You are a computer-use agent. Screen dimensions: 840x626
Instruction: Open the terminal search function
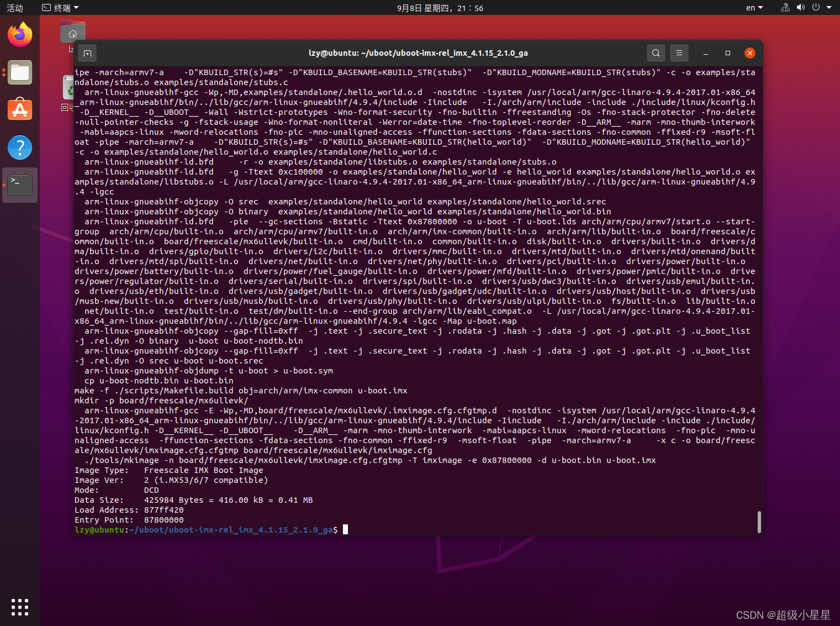[656, 53]
